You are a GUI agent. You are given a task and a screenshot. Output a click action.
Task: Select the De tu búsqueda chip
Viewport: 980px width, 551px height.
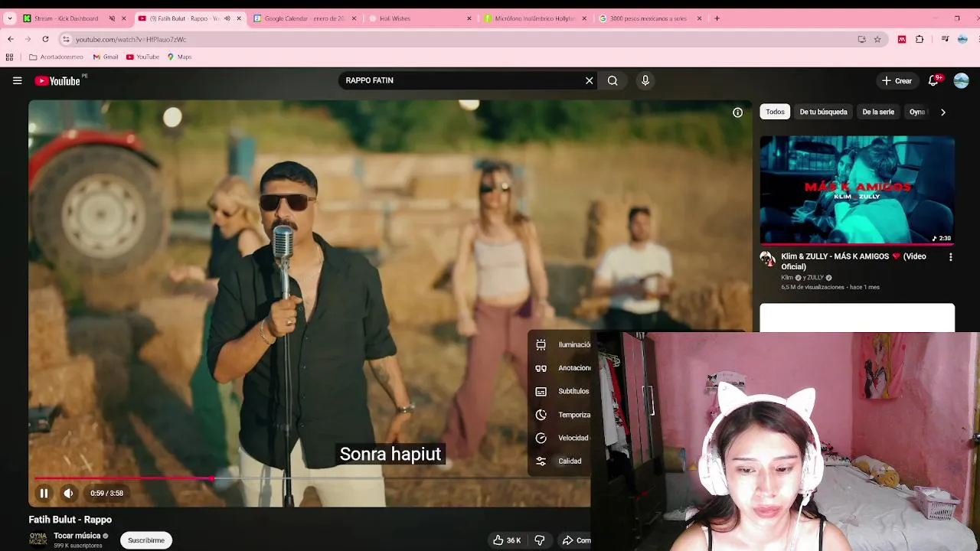[823, 112]
